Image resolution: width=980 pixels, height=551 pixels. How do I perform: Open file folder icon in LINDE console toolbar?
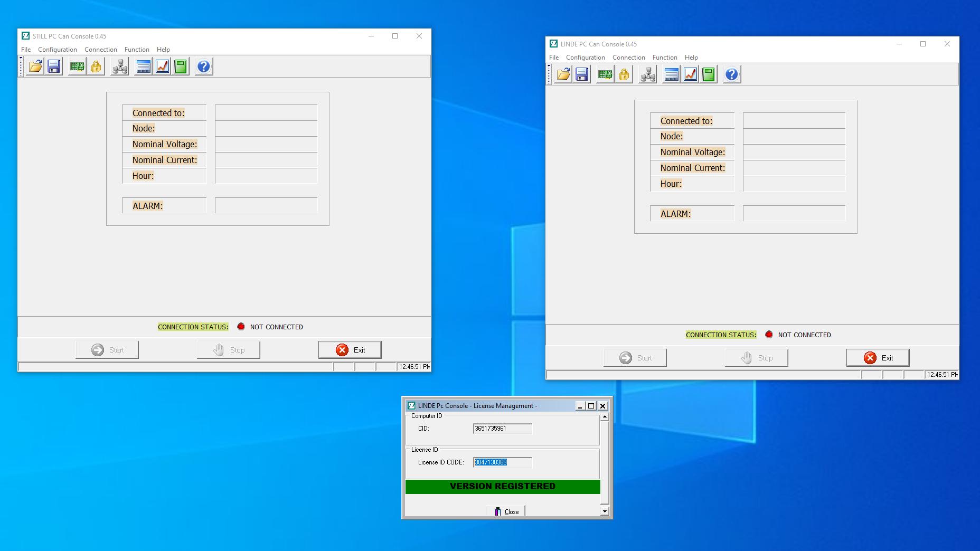[x=563, y=74]
